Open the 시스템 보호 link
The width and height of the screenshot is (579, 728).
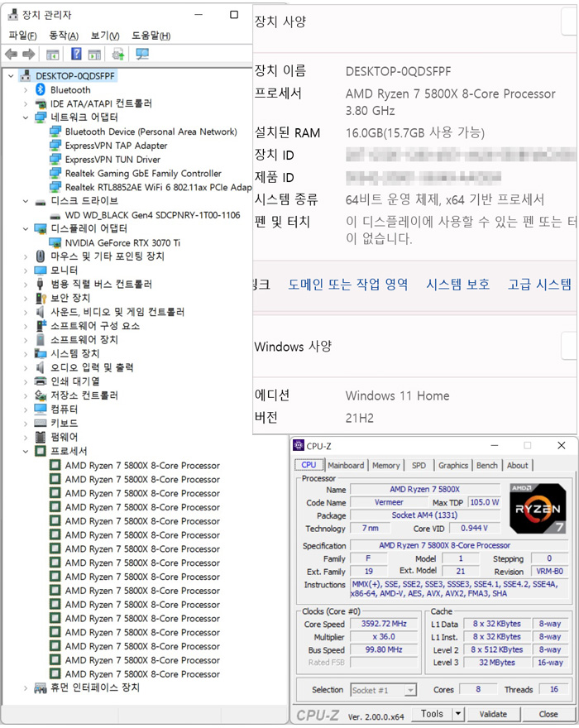tap(457, 285)
